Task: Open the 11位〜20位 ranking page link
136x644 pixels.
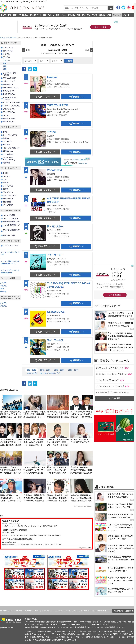Action: point(45,370)
